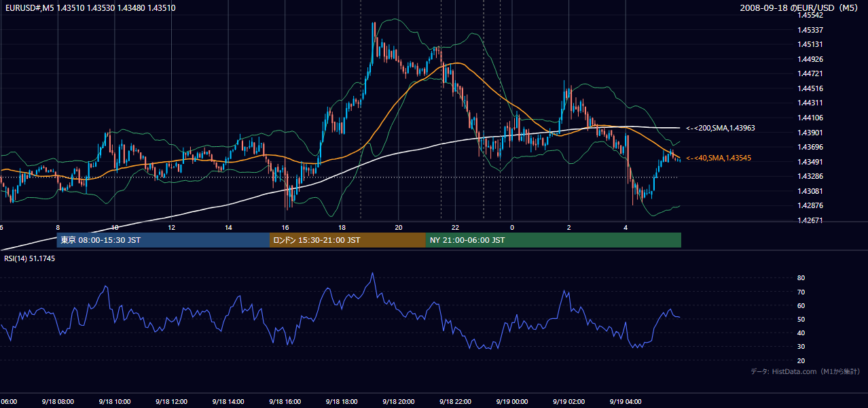The width and height of the screenshot is (868, 408).
Task: Click price axis value 1.42671
Action: click(x=811, y=220)
